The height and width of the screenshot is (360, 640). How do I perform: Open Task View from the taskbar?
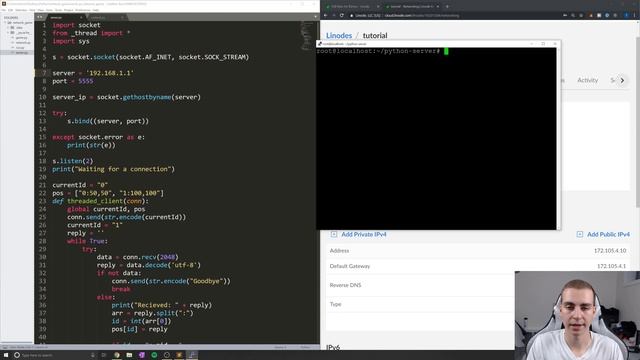pos(104,355)
